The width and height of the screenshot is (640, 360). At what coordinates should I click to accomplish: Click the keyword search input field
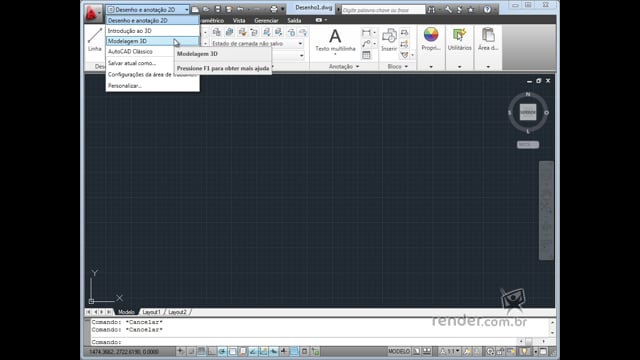tap(383, 10)
